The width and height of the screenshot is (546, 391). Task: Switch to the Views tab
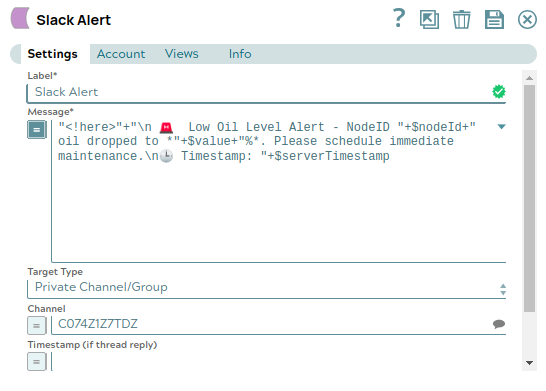(181, 54)
